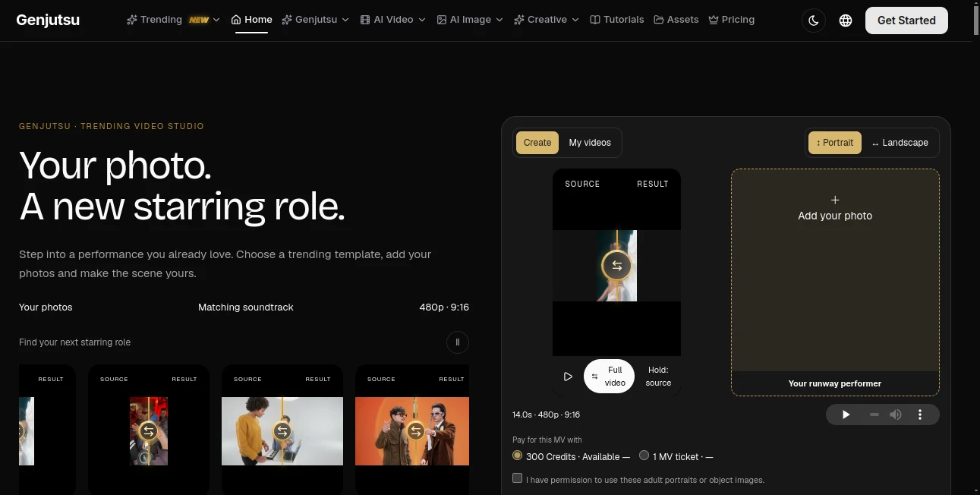Viewport: 980px width, 495px height.
Task: Click the Genjutsu logo
Action: [48, 20]
